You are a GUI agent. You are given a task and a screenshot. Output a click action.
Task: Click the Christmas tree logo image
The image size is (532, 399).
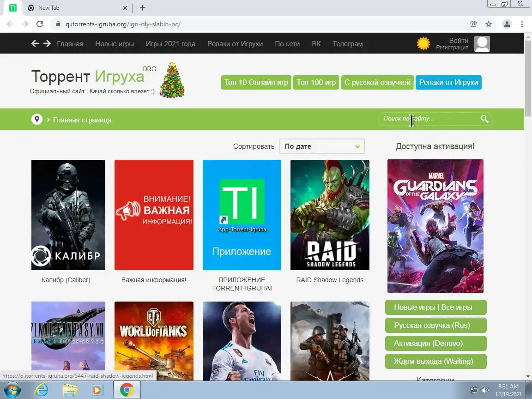click(x=172, y=80)
